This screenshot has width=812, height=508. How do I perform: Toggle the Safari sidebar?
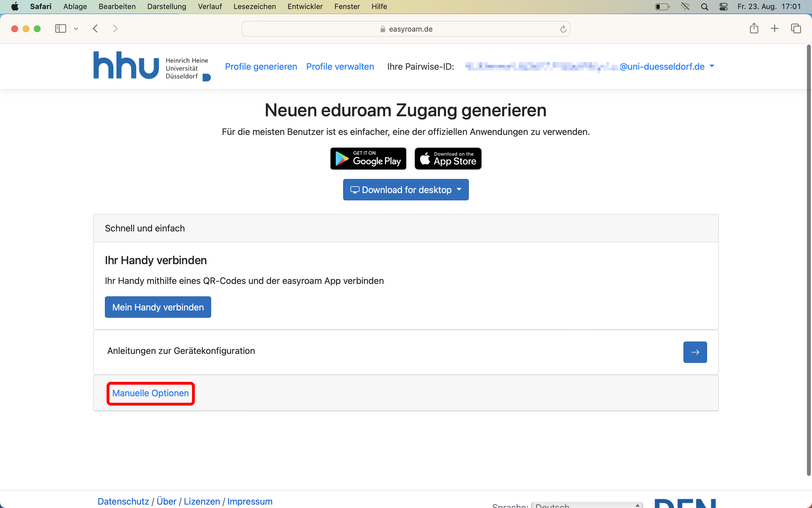coord(60,29)
